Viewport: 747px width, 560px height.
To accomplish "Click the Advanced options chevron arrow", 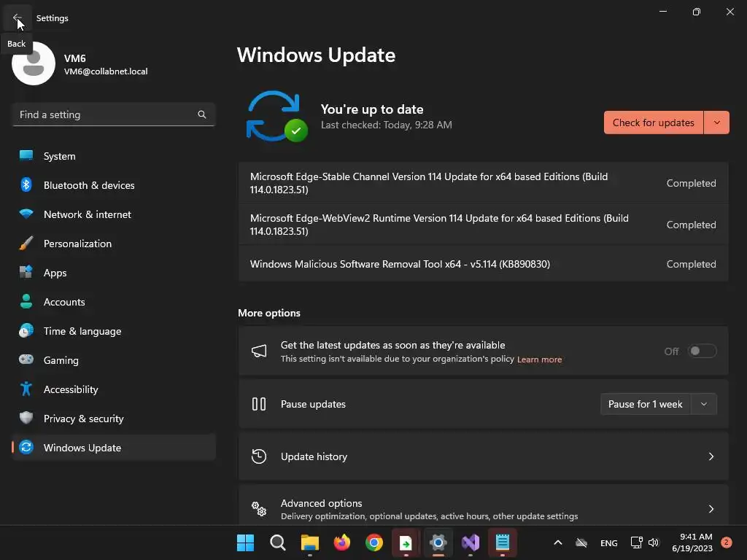I will pyautogui.click(x=711, y=509).
